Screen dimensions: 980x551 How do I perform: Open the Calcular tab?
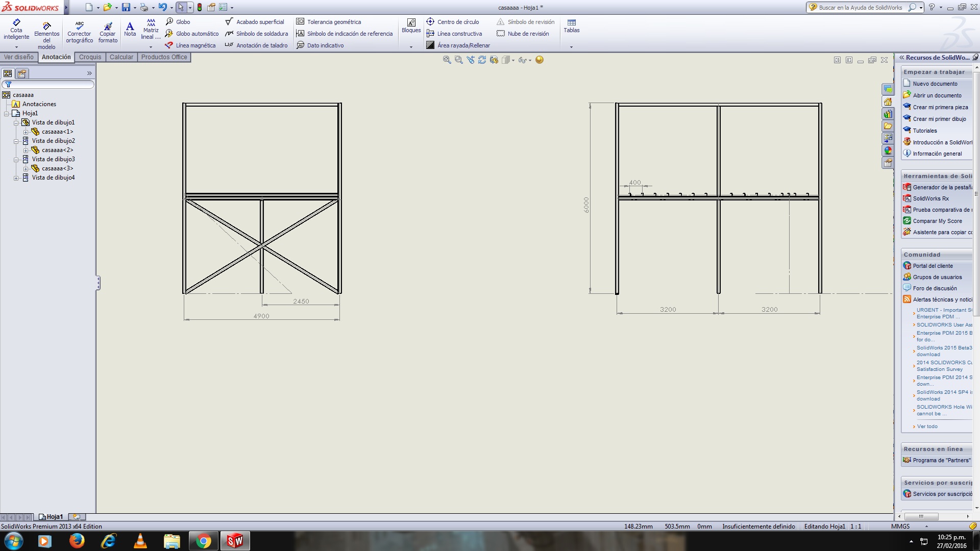(x=121, y=57)
